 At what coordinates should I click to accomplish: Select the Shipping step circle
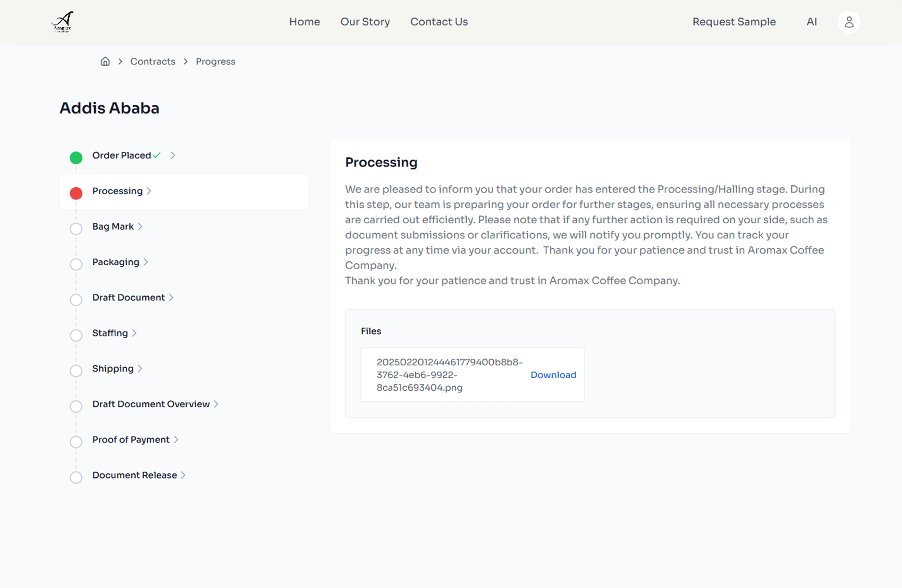(76, 371)
